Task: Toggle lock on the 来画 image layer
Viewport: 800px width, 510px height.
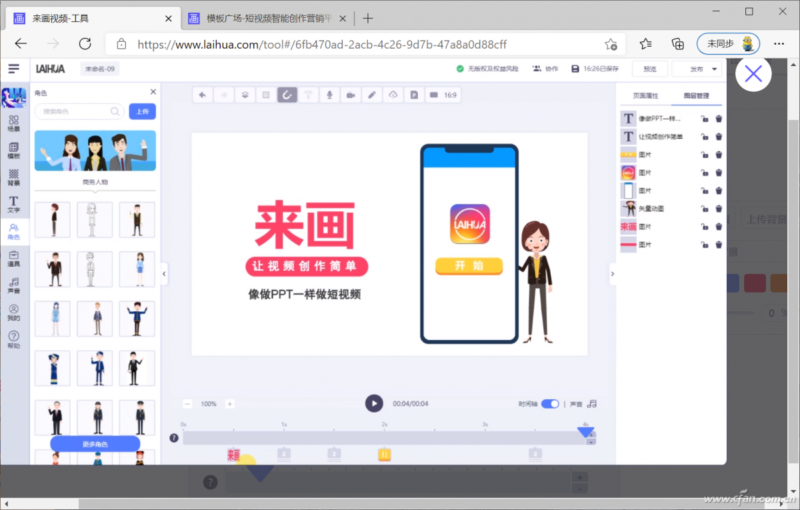Action: coord(705,226)
